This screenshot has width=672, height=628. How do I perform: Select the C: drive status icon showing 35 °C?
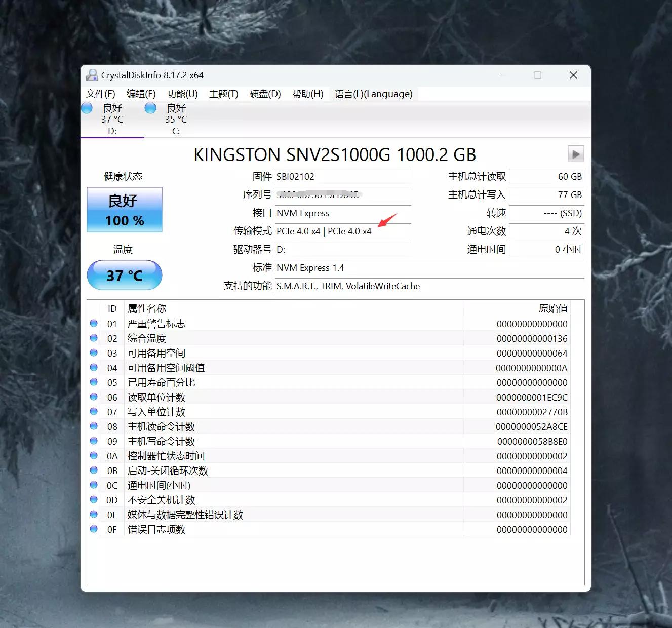pyautogui.click(x=150, y=107)
